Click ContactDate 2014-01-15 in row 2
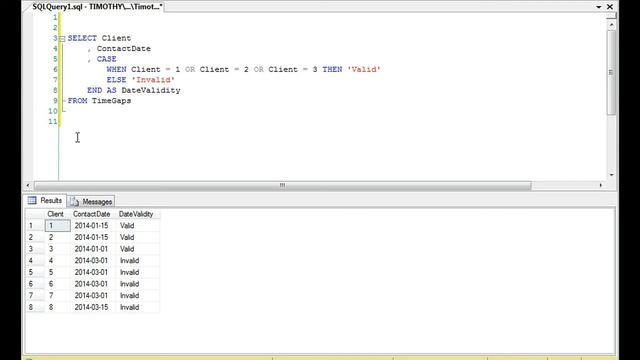Viewport: 640px width, 360px height. (x=93, y=237)
